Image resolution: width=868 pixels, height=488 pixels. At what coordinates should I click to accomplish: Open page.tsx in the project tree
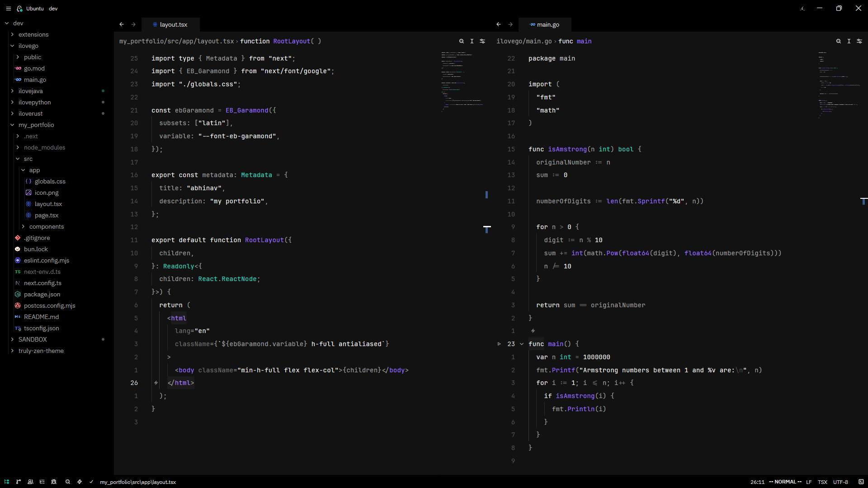47,216
